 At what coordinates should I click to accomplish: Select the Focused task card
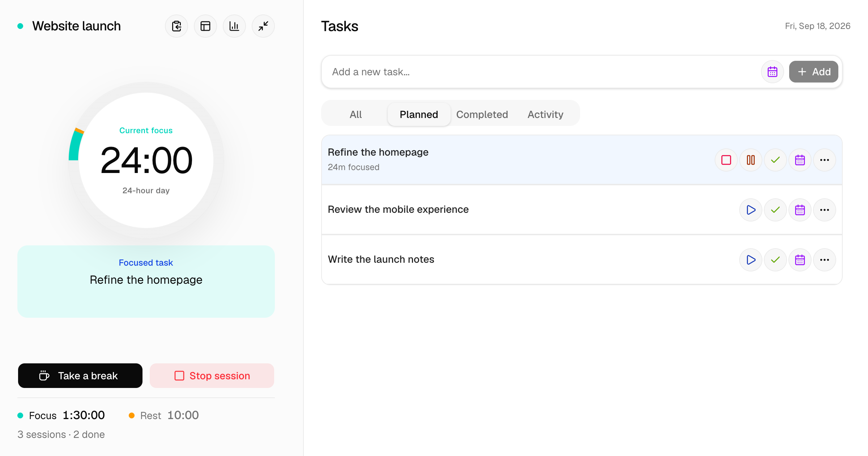tap(146, 282)
